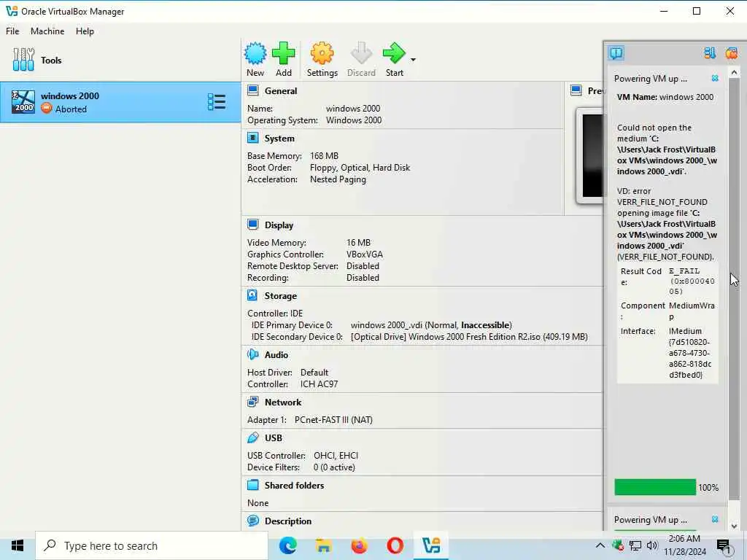
Task: Open Network settings heading link
Action: pyautogui.click(x=283, y=402)
